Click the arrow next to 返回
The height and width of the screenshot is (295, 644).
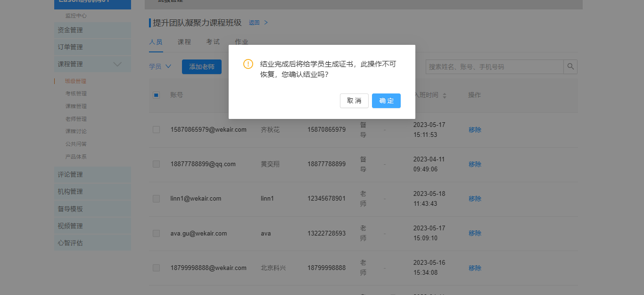tap(266, 23)
